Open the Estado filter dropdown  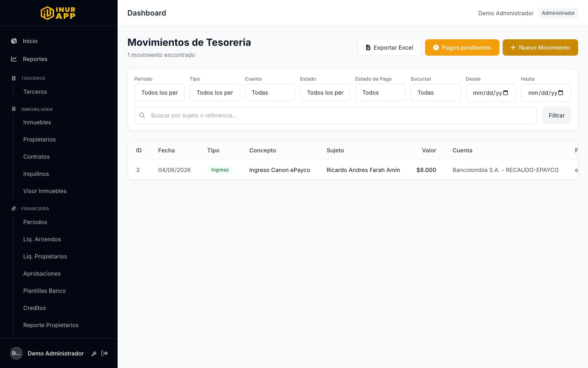tap(325, 93)
